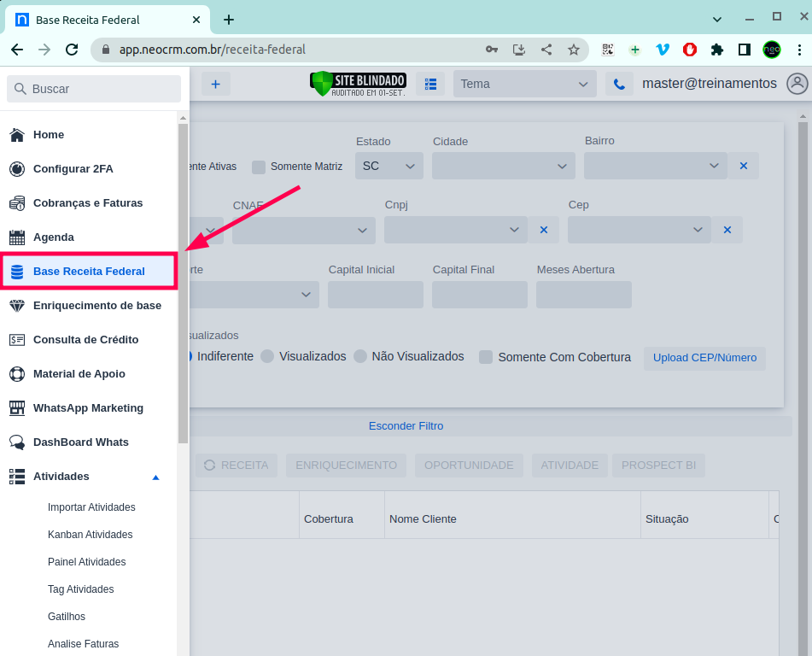The height and width of the screenshot is (656, 812).
Task: Click the phone icon in top bar
Action: pos(619,84)
